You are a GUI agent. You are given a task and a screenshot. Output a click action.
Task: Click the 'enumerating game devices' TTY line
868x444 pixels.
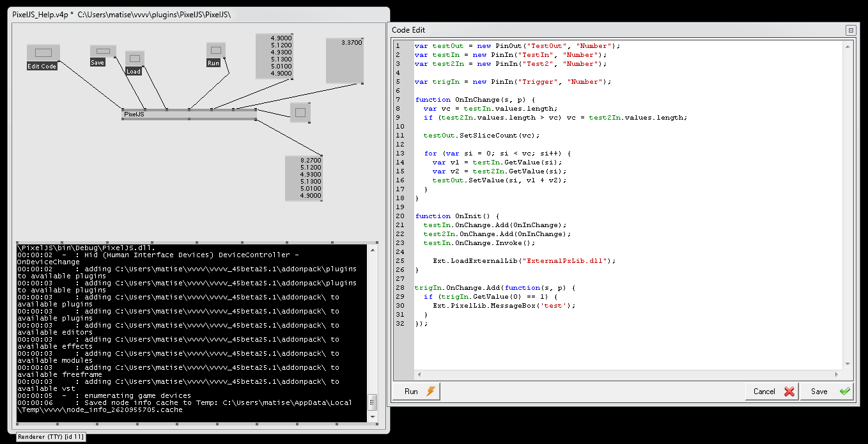104,395
